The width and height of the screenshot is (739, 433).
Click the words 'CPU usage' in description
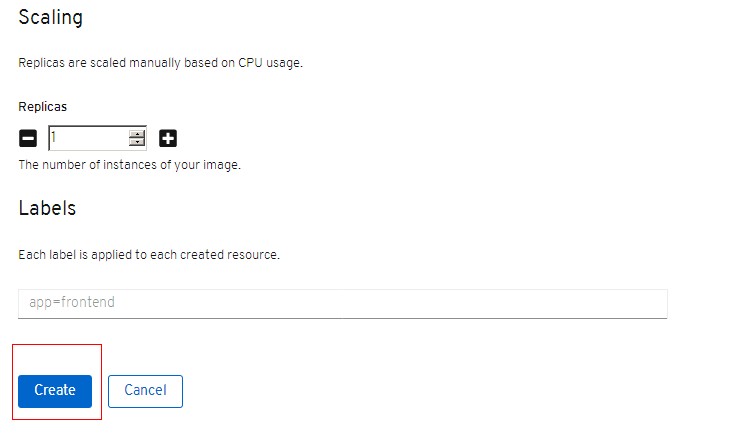click(x=270, y=63)
